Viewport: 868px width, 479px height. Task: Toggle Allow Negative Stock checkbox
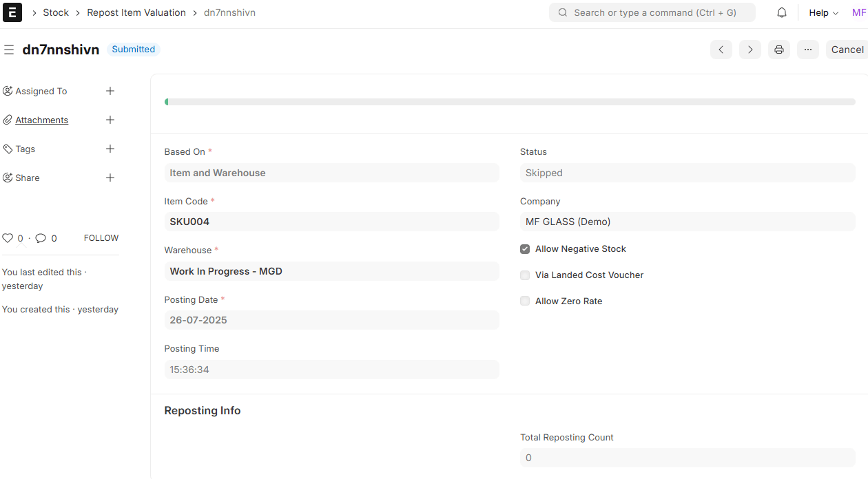(525, 249)
